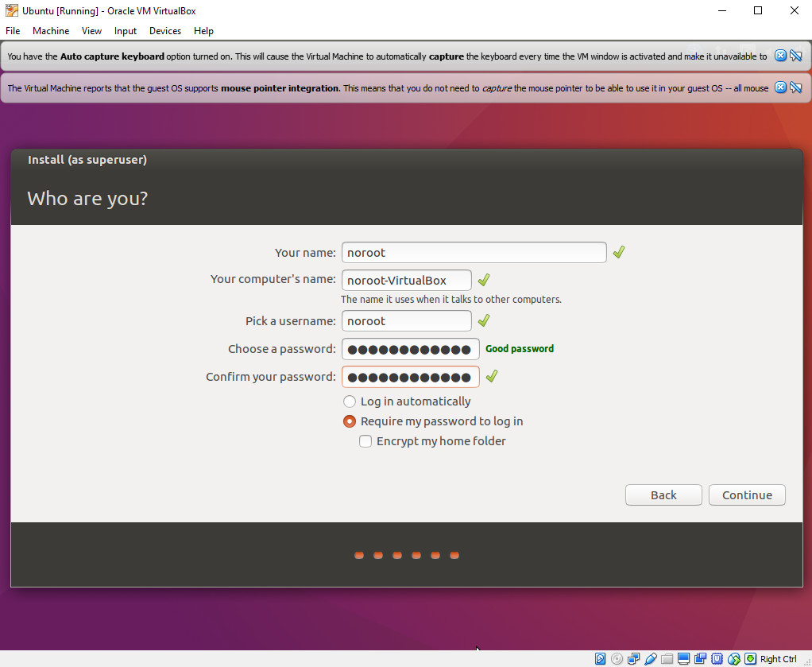812x667 pixels.
Task: Click the video capture icon in status bar
Action: click(x=700, y=659)
